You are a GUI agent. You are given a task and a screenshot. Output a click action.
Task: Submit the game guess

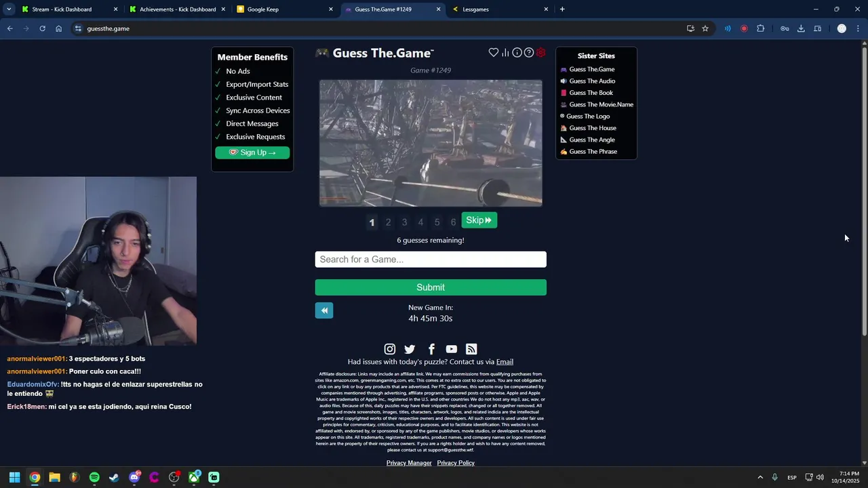431,287
